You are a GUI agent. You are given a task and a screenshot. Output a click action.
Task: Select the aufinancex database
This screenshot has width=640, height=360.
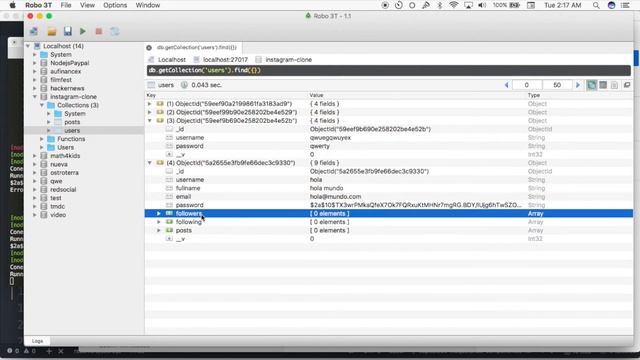(x=65, y=71)
